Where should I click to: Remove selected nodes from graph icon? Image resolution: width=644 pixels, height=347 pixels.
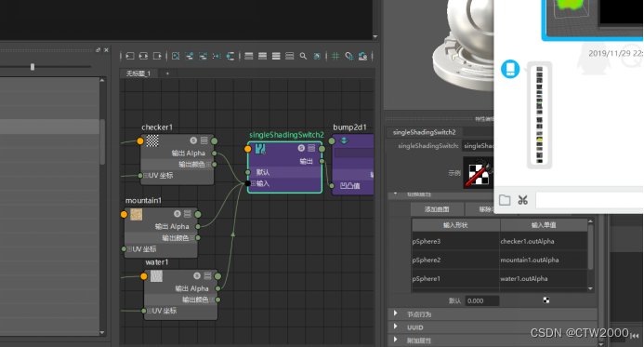(x=203, y=56)
